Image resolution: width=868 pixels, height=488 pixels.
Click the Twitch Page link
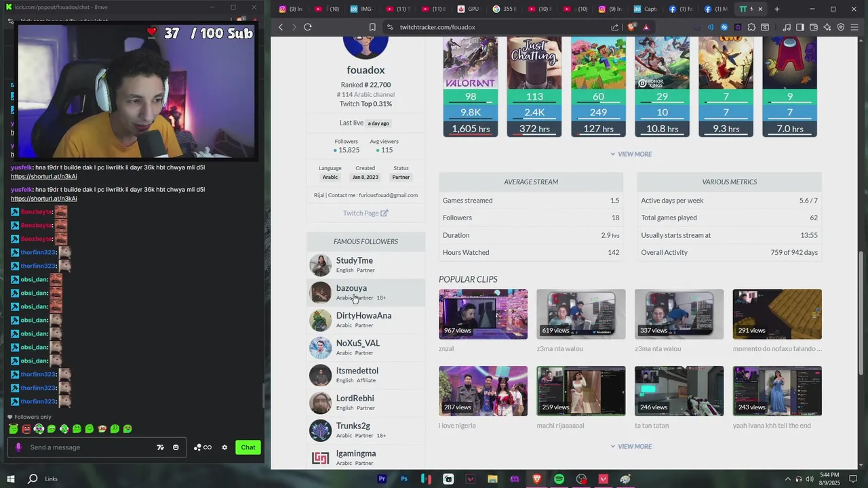[x=366, y=213]
